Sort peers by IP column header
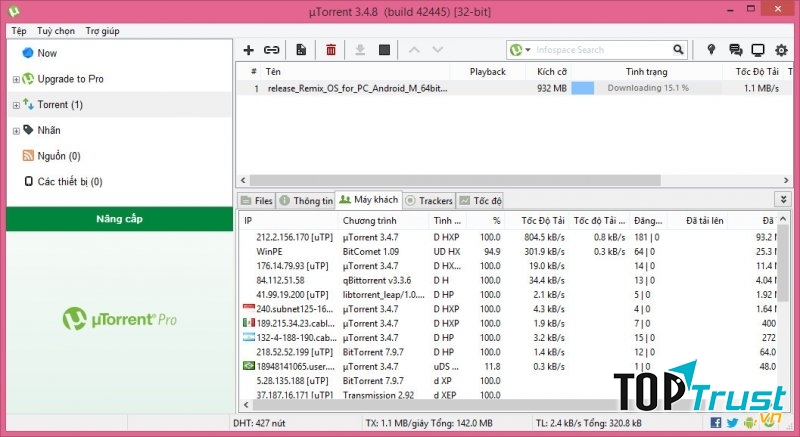800x437 pixels. [248, 221]
